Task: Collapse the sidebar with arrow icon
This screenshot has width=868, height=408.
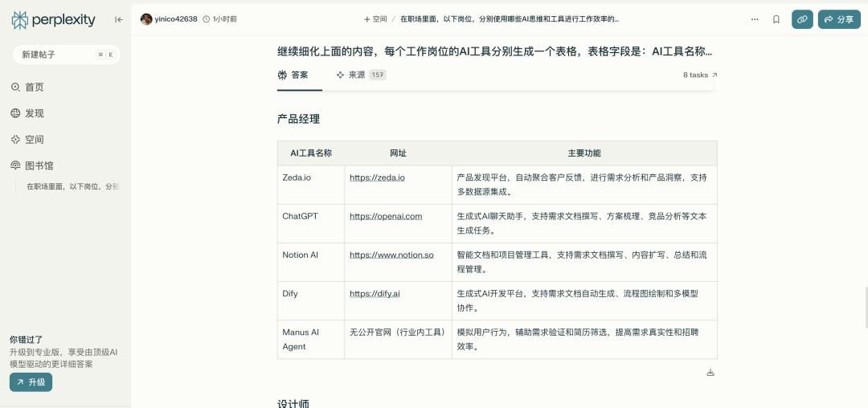Action: [x=118, y=20]
